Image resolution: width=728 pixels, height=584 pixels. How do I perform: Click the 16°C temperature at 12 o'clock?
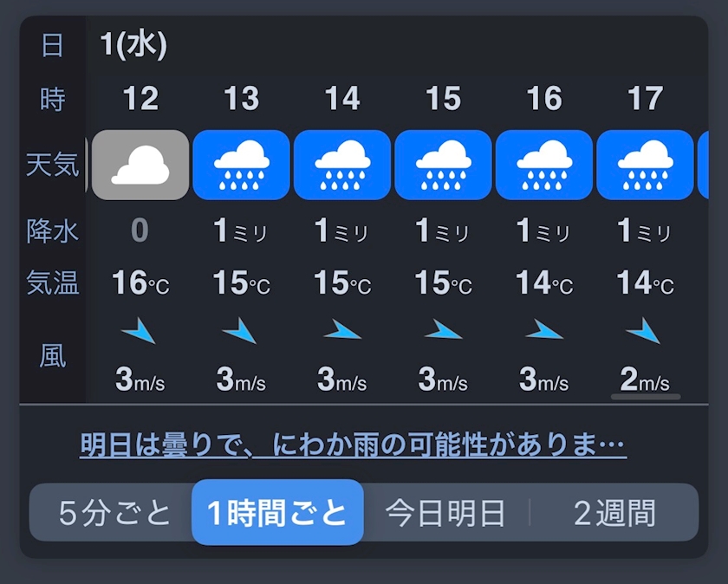point(140,283)
